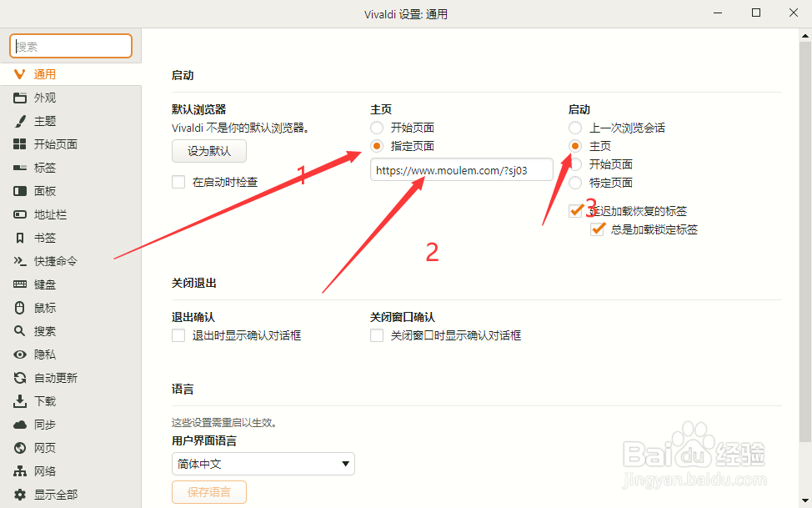Click the 显示全部 gear icon

[20, 495]
